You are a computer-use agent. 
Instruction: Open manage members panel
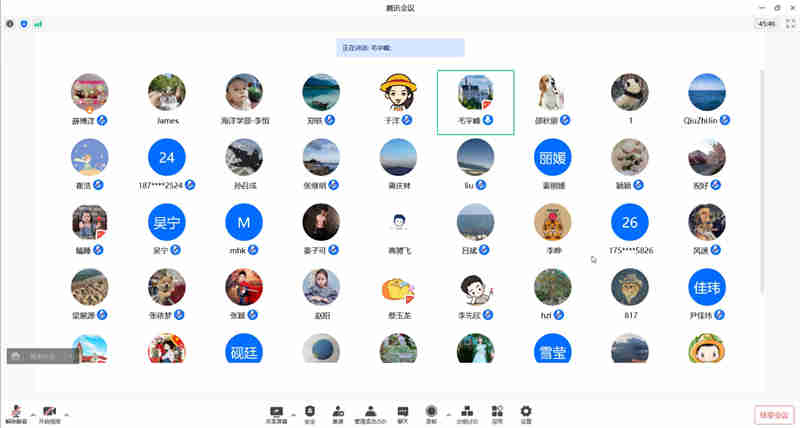[371, 412]
